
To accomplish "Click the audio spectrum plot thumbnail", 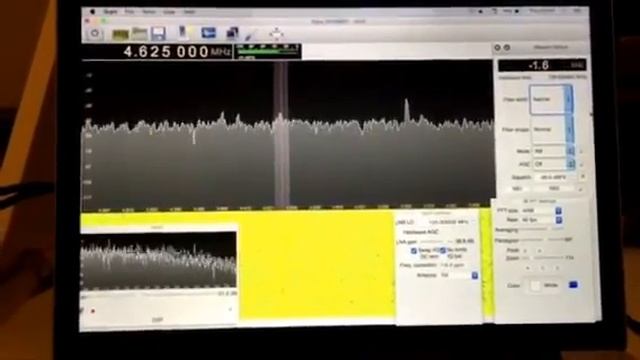I will [158, 260].
